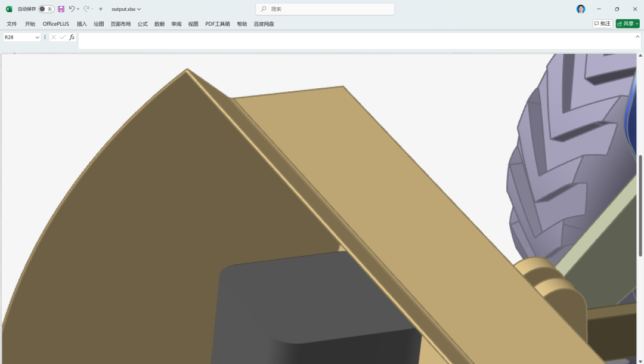This screenshot has width=644, height=364.
Task: Click the Undo arrow icon
Action: (x=72, y=8)
